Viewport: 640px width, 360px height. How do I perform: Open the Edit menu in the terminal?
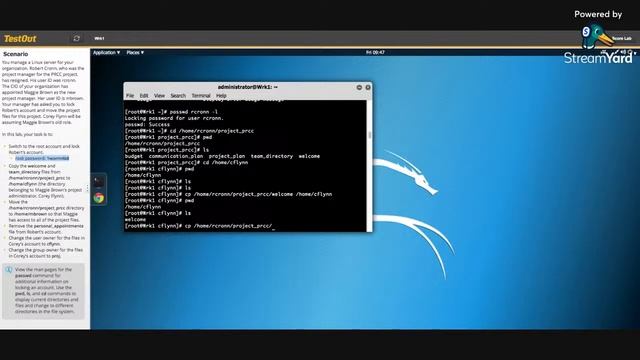point(144,96)
